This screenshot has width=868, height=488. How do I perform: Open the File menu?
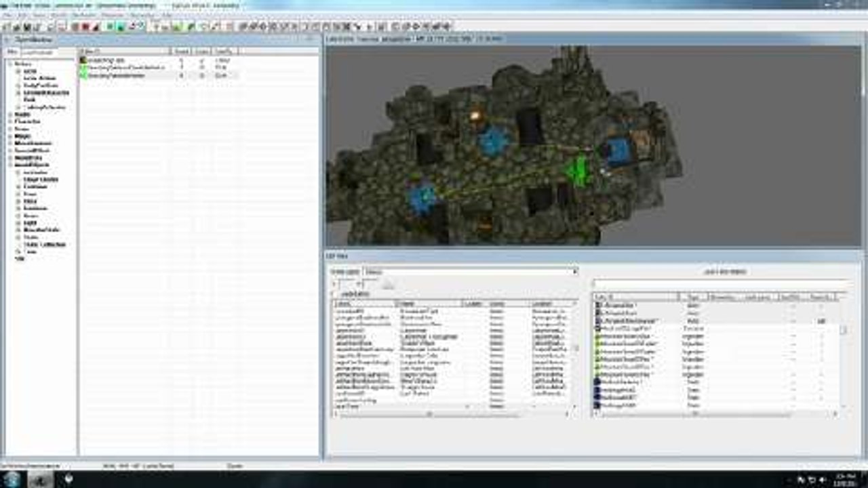tap(7, 15)
